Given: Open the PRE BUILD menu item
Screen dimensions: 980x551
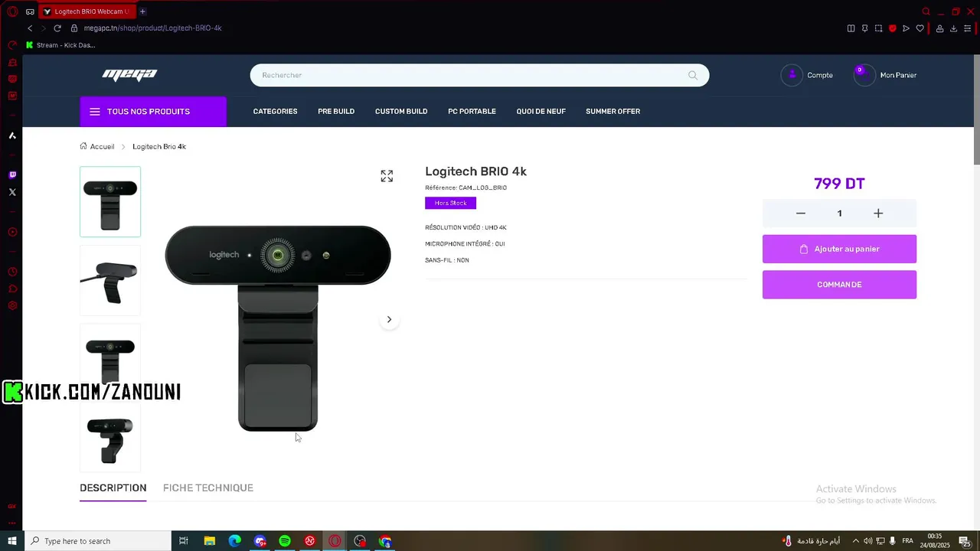Looking at the screenshot, I should click(336, 112).
